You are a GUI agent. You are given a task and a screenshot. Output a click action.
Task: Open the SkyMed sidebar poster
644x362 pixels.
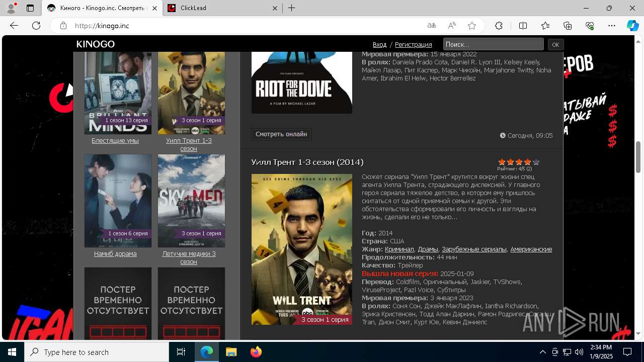(x=191, y=201)
